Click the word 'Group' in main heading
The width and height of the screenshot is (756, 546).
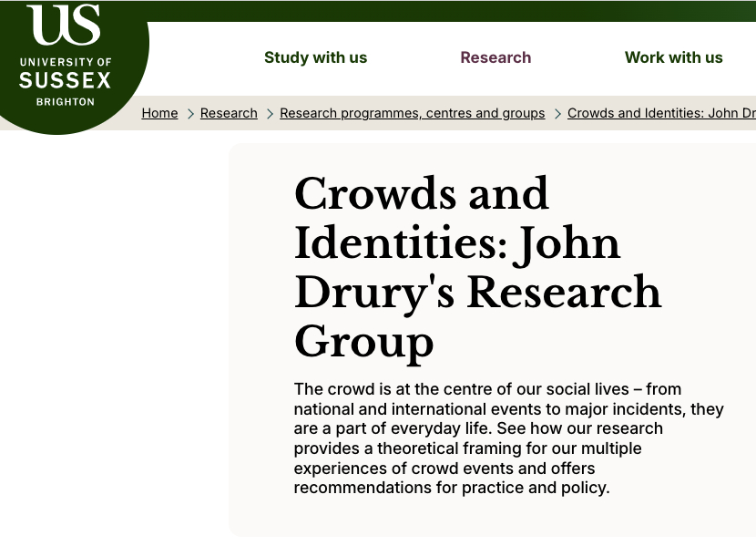coord(363,341)
